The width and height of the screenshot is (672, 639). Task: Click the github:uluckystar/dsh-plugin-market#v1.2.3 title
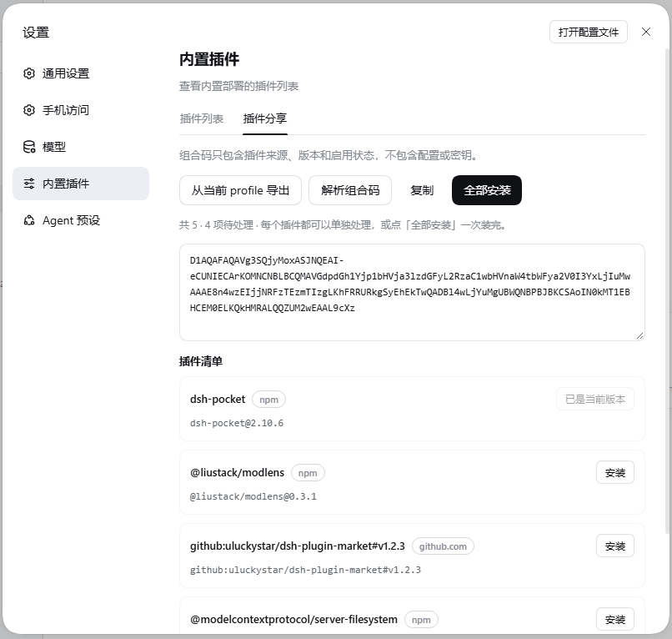pos(298,546)
